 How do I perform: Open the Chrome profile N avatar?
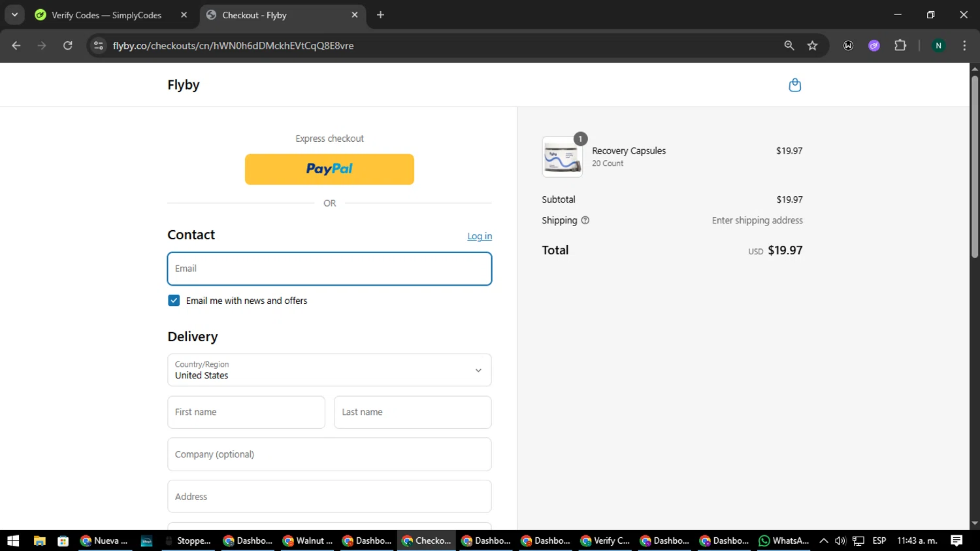pyautogui.click(x=938, y=46)
